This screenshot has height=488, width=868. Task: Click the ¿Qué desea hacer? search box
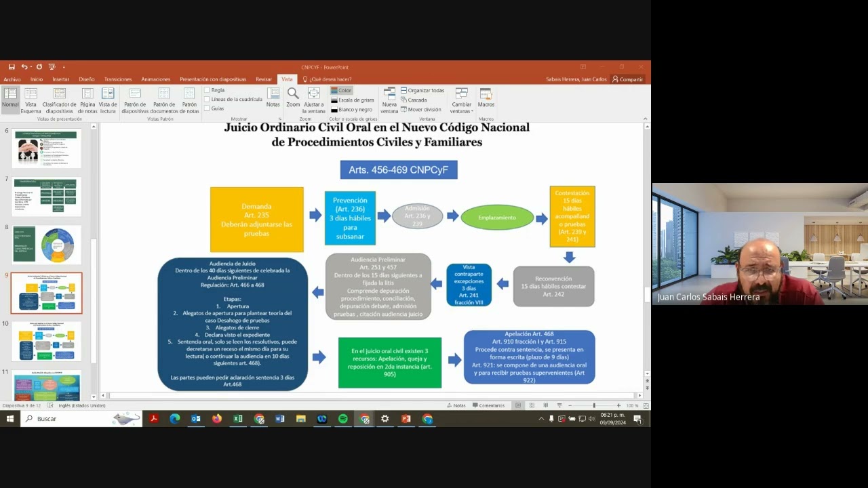click(x=326, y=79)
